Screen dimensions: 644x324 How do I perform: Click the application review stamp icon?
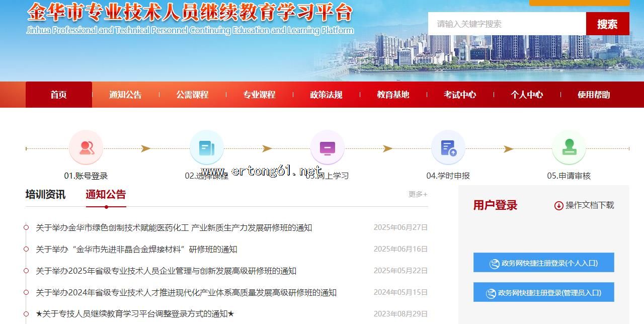pyautogui.click(x=569, y=148)
